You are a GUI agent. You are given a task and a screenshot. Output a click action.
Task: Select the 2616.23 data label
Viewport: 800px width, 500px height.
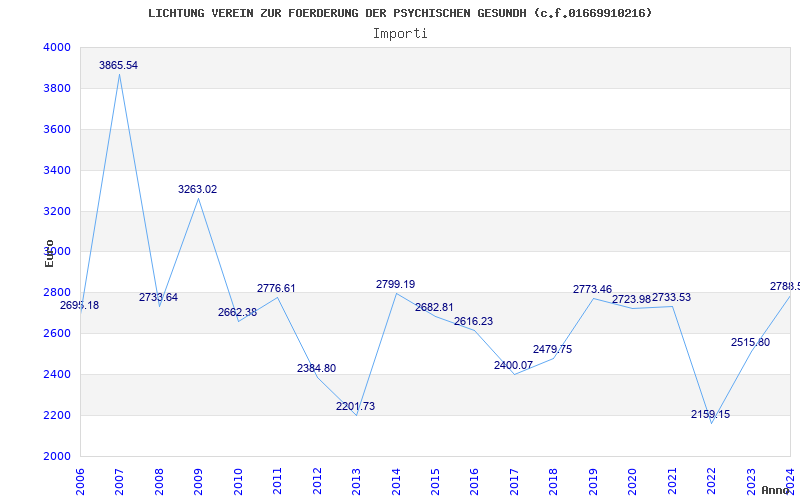[x=473, y=321]
